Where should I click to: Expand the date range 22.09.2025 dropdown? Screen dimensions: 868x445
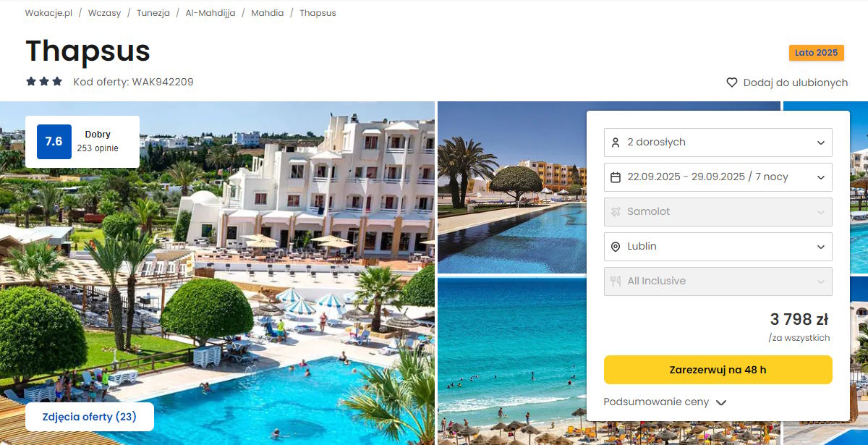[x=718, y=177]
